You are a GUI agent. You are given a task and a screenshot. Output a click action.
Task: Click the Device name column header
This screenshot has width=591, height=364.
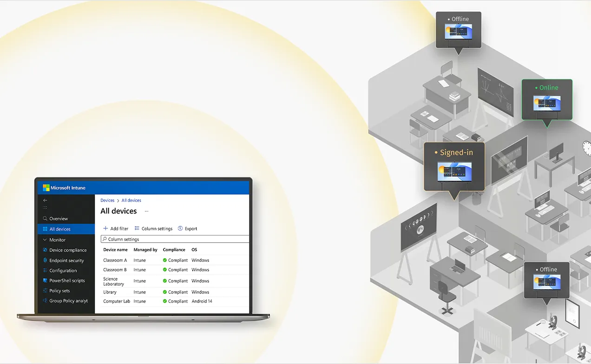(115, 250)
